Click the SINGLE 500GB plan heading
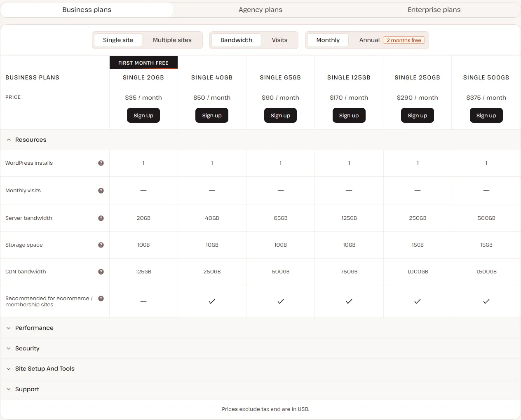Screen dimensions: 521x420 click(486, 77)
